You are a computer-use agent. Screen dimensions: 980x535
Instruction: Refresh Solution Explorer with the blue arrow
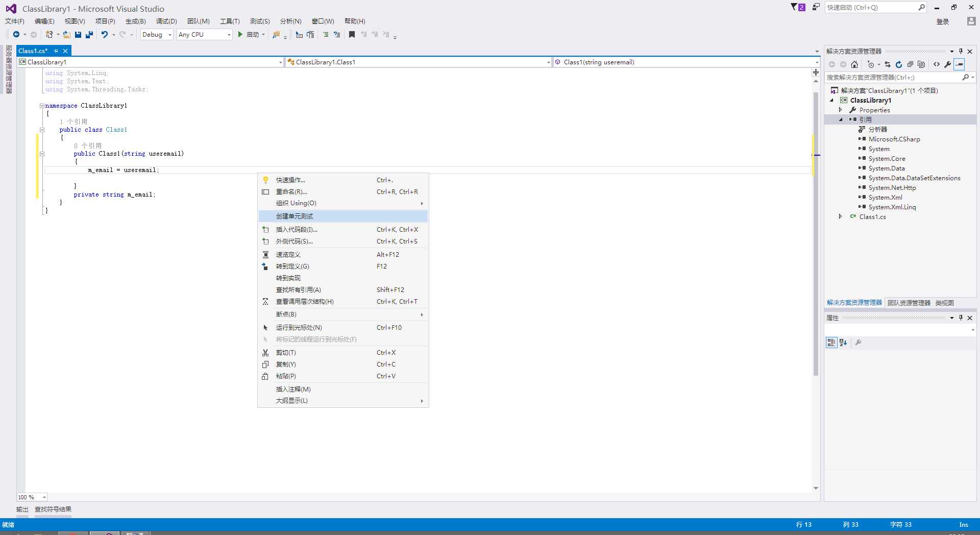click(x=899, y=64)
